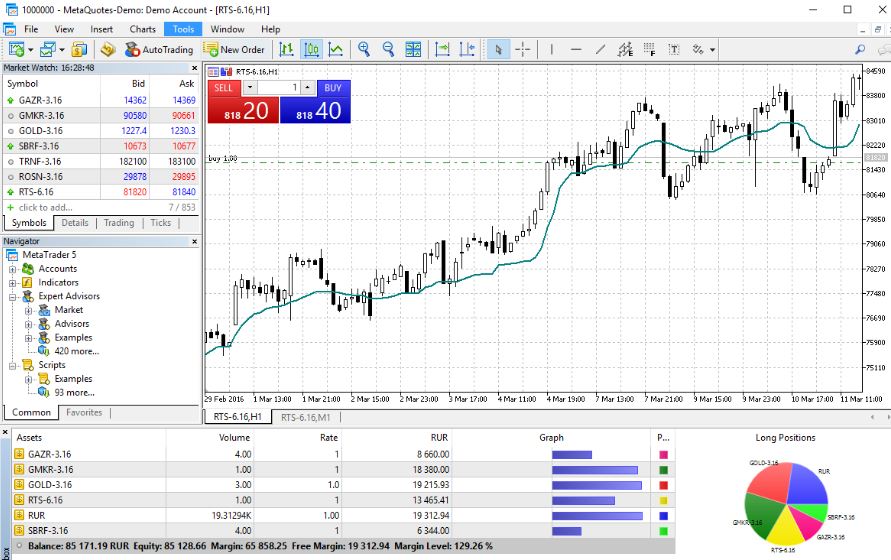Switch chart to line chart type
The image size is (891, 560).
pos(336,49)
